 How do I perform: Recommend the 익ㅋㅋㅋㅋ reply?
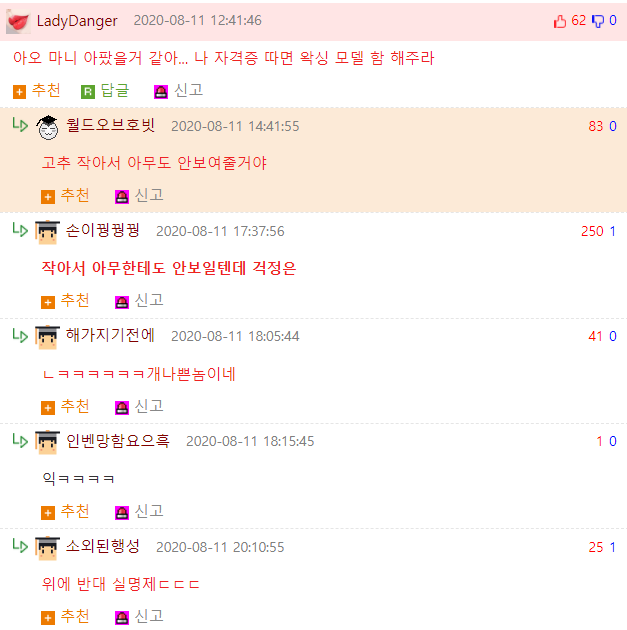tap(48, 513)
